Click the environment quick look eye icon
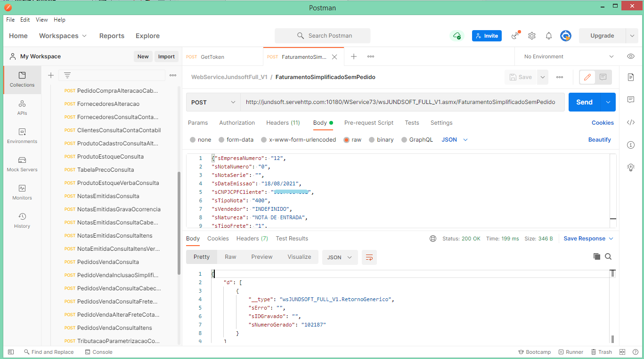 click(631, 56)
